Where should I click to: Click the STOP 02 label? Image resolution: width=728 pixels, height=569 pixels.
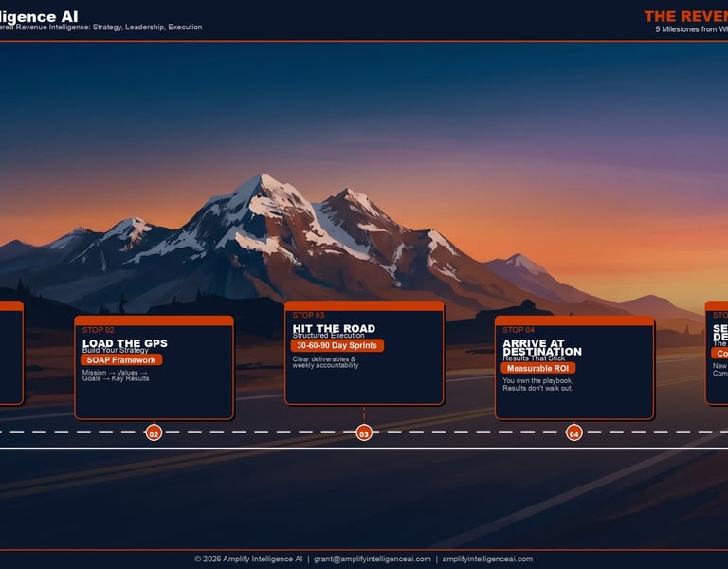pos(98,330)
